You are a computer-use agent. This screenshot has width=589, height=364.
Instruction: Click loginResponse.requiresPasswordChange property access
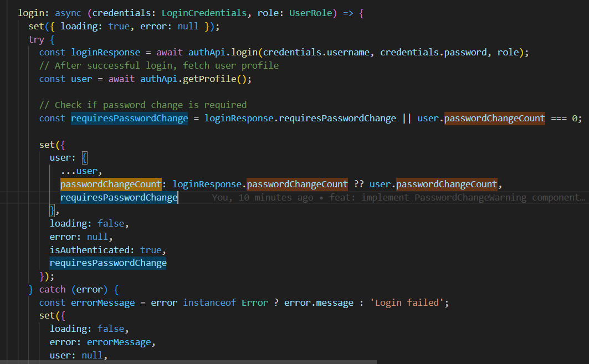tap(300, 119)
